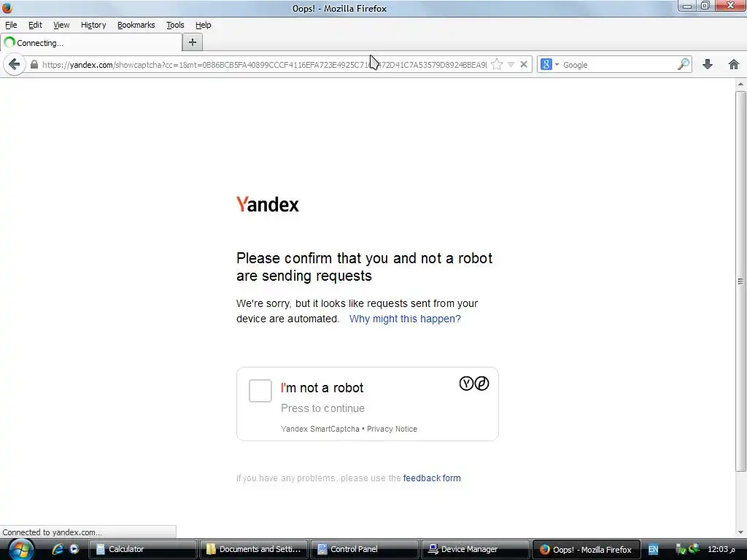Click the vertical scrollbar thumb
This screenshot has height=560, width=747.
coord(740,281)
